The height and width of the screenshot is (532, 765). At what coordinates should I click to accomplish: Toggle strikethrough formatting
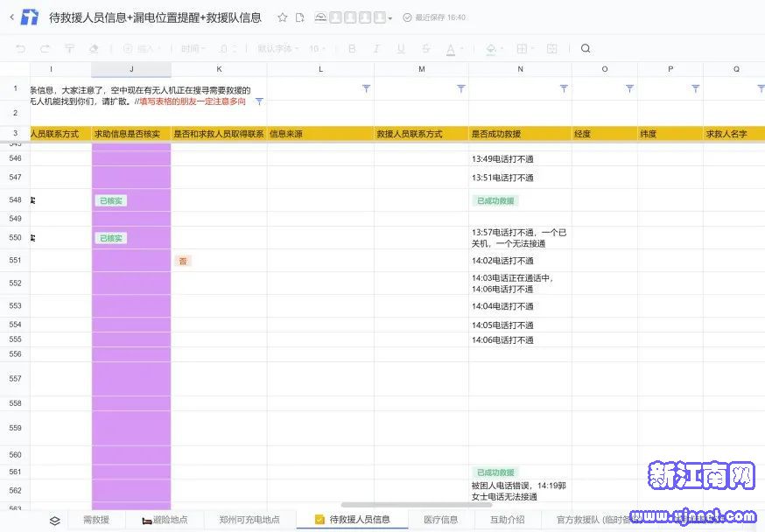click(x=426, y=48)
